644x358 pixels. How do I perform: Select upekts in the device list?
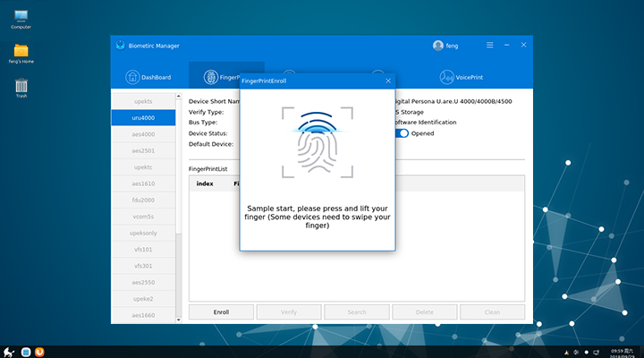click(x=143, y=101)
